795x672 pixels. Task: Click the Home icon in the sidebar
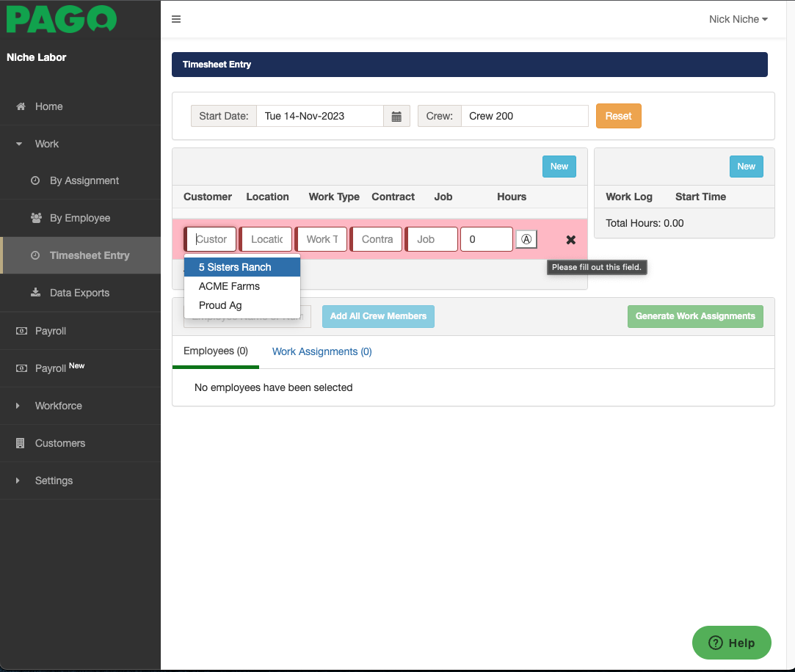pos(21,106)
